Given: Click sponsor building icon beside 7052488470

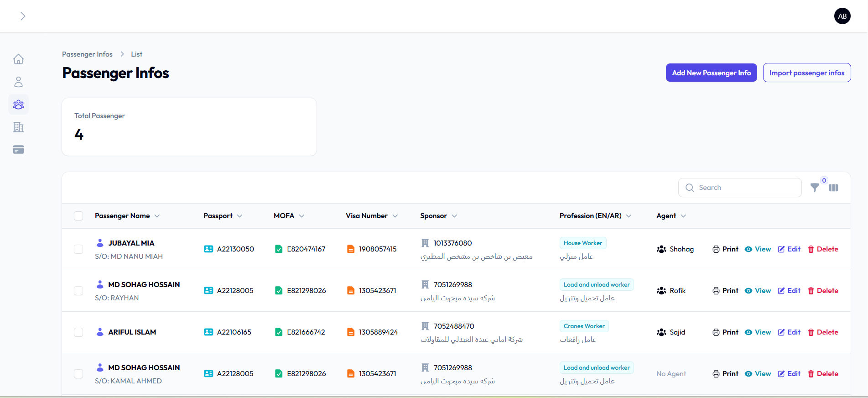Looking at the screenshot, I should pos(425,326).
